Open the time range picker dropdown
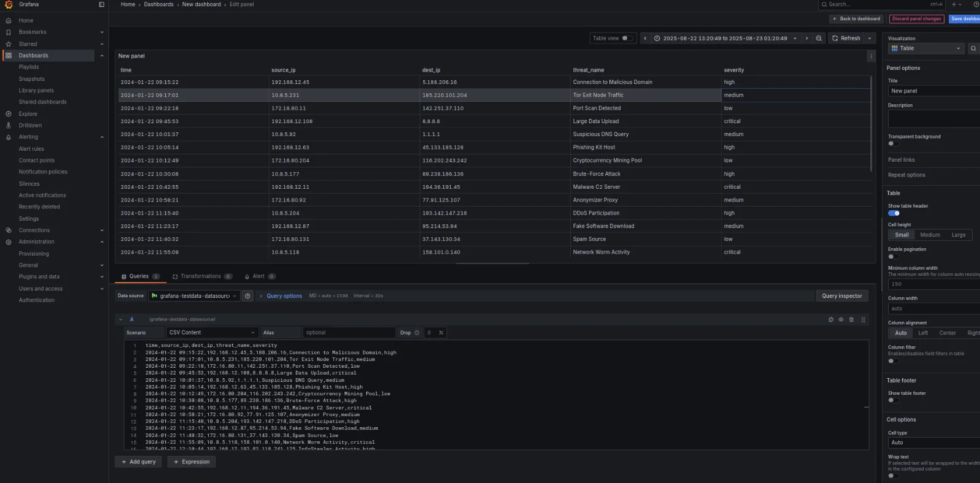980x483 pixels. tap(725, 38)
